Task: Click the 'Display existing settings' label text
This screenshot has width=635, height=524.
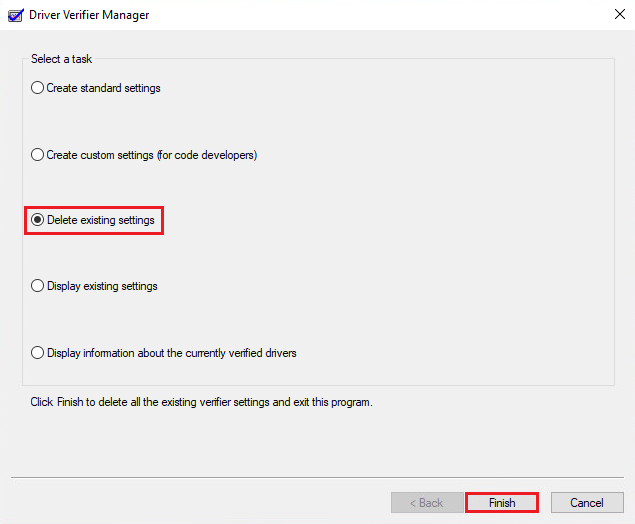Action: point(102,286)
